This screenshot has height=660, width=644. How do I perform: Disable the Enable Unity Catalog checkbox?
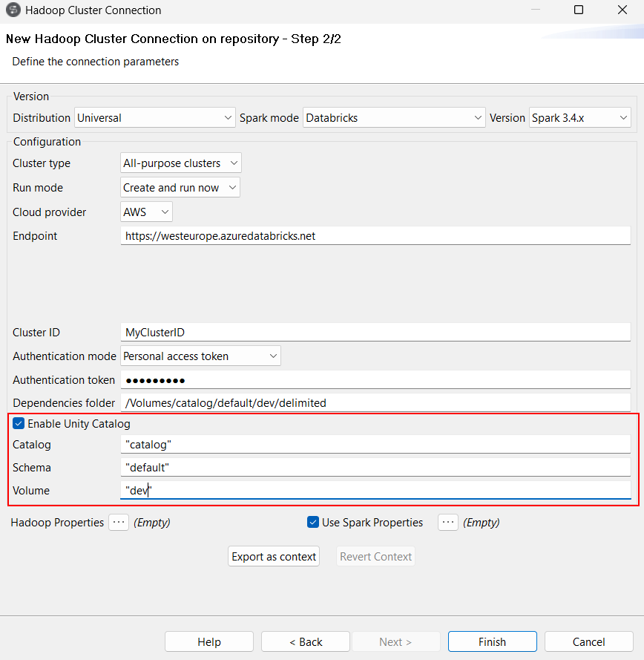(x=19, y=423)
